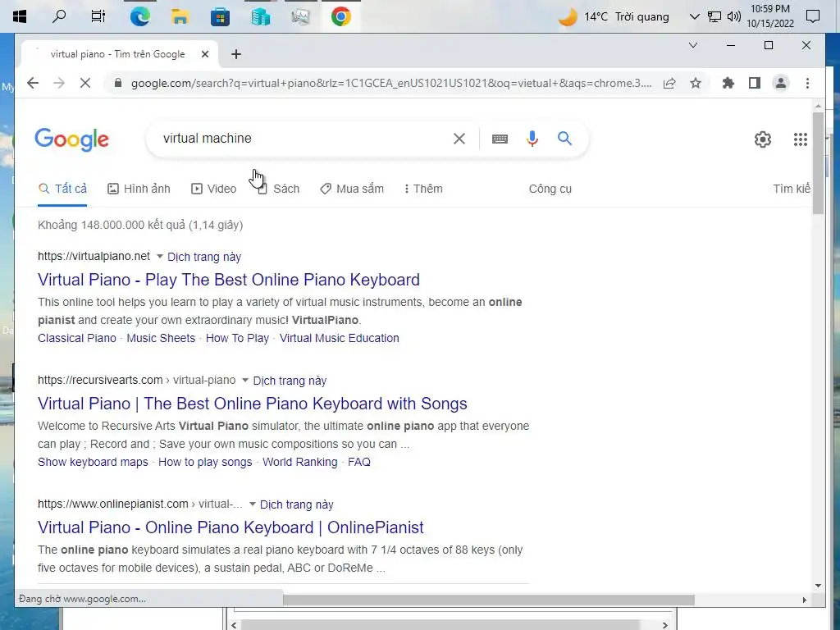This screenshot has width=840, height=630.
Task: Translate the recursivearts.com result page
Action: pos(290,381)
